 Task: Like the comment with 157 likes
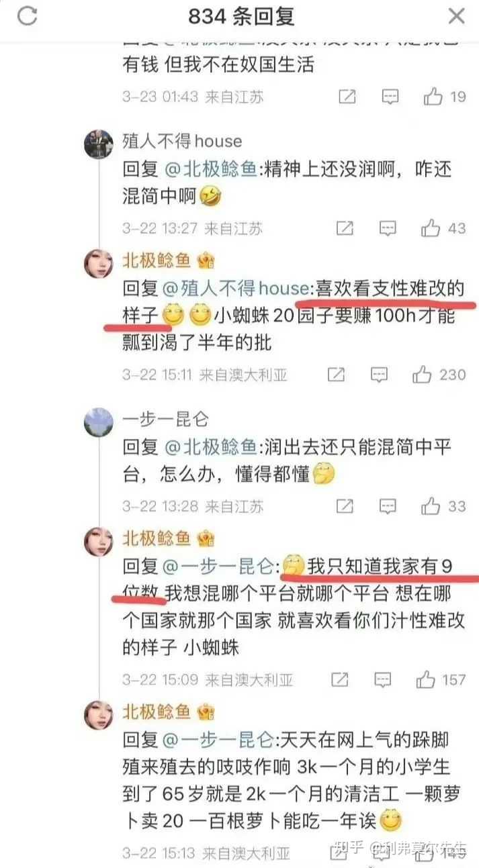coord(426,680)
